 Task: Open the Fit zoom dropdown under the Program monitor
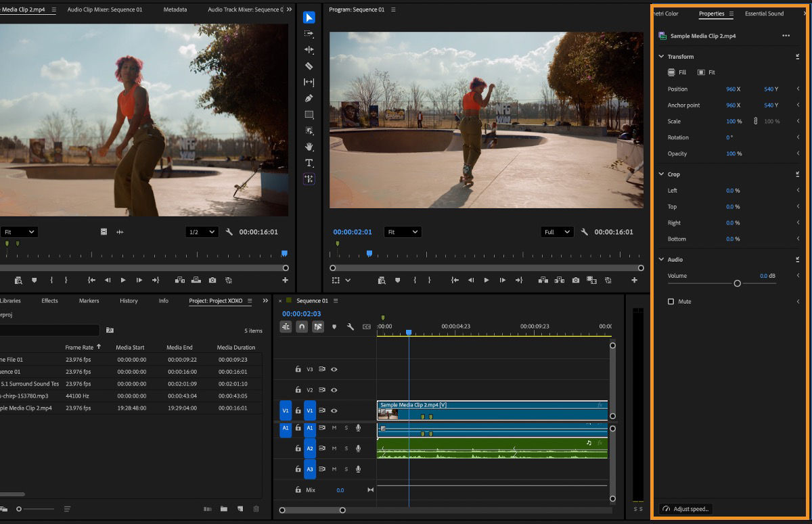click(x=403, y=232)
